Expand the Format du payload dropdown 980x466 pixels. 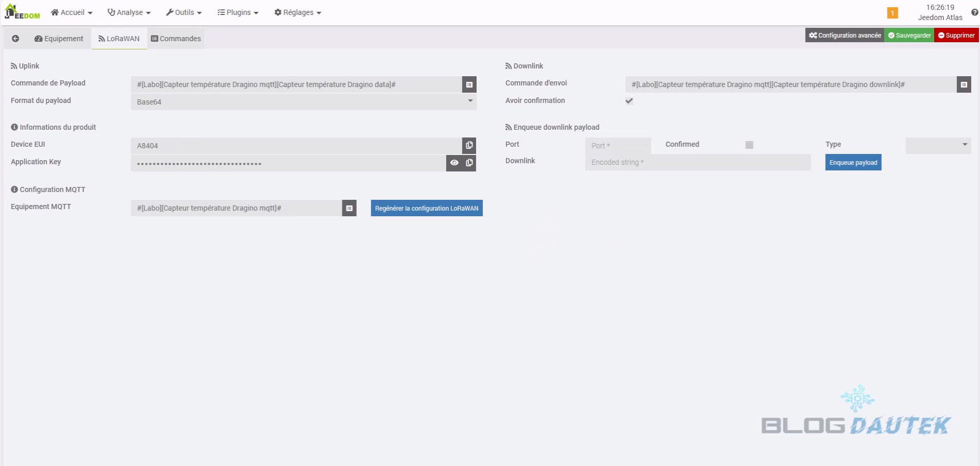coord(304,102)
